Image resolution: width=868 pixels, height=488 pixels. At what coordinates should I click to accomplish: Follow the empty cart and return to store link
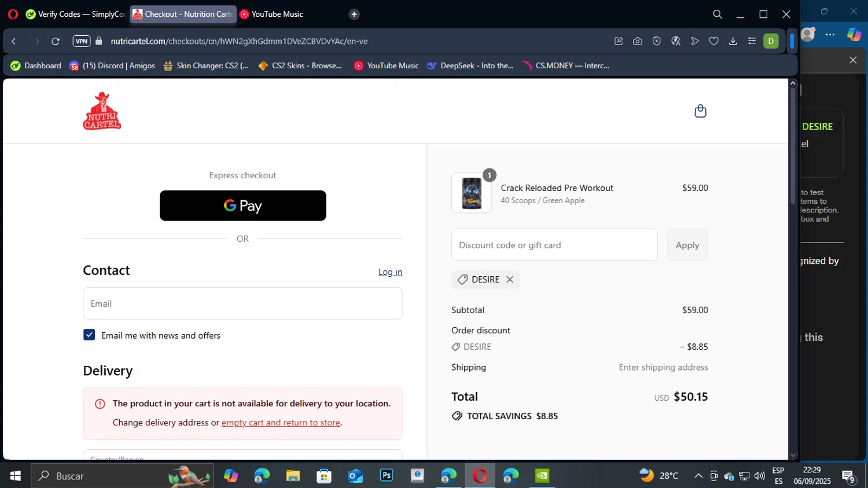[x=281, y=423]
